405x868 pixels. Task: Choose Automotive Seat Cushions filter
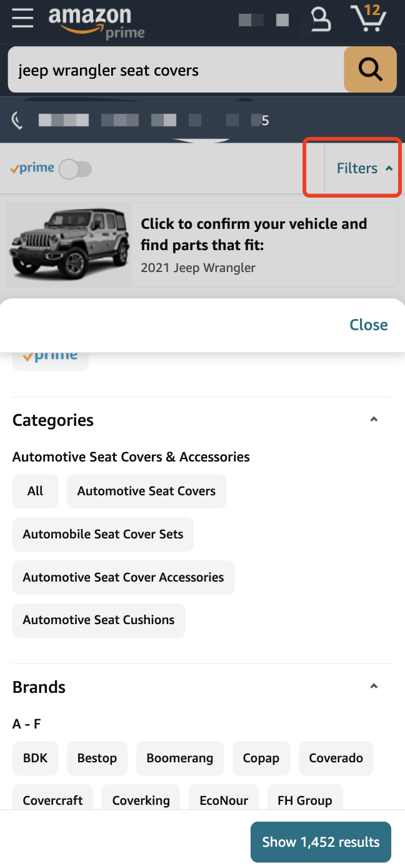pos(99,620)
